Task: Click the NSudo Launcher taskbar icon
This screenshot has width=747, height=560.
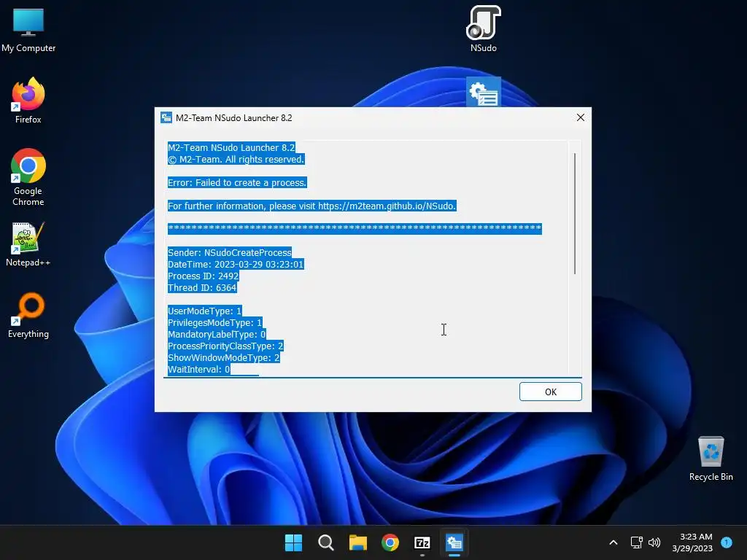Action: coord(454,542)
